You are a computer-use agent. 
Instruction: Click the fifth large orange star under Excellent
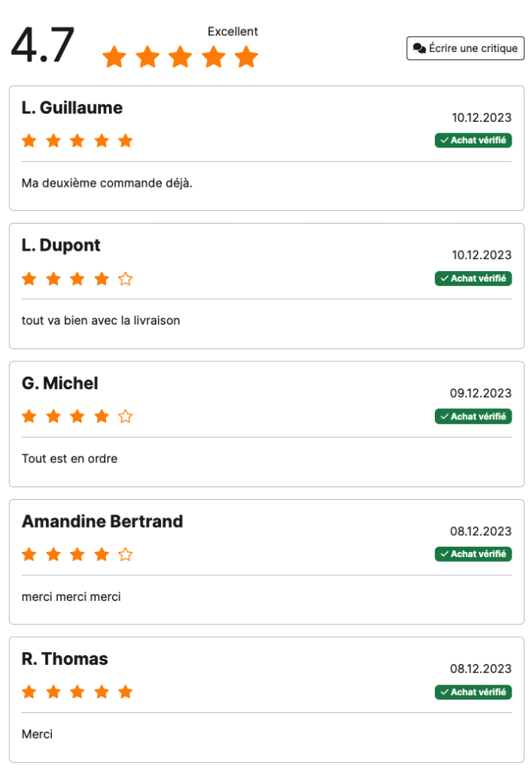pyautogui.click(x=246, y=57)
